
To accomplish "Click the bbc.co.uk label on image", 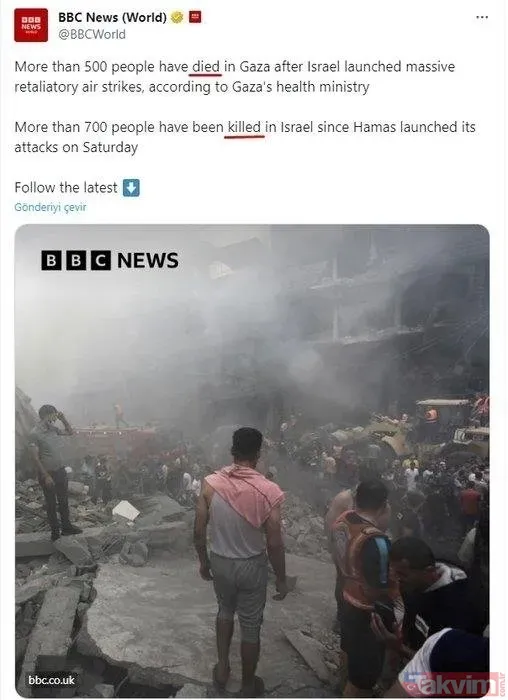I will click(51, 680).
